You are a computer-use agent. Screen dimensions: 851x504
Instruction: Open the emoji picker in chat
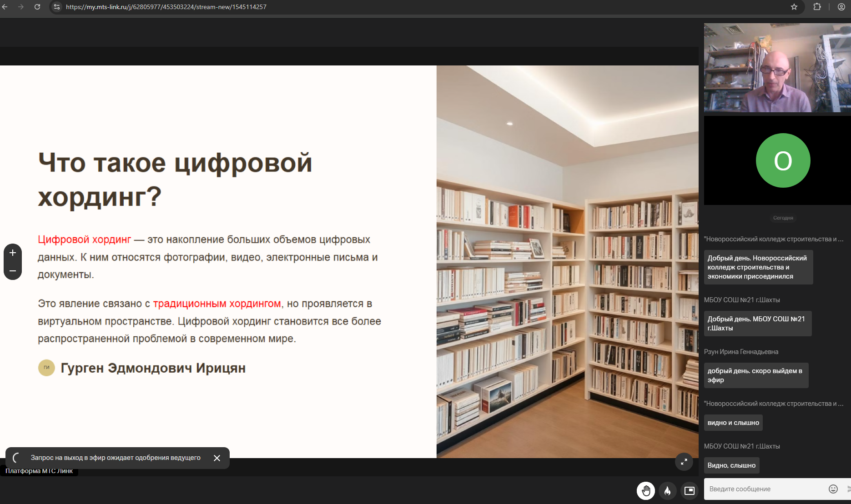click(833, 489)
